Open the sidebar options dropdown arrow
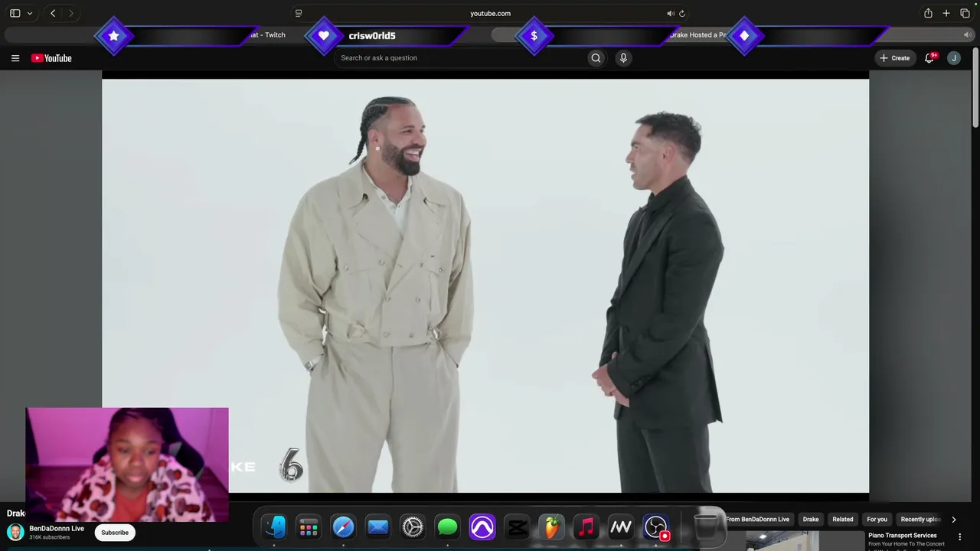 click(30, 13)
